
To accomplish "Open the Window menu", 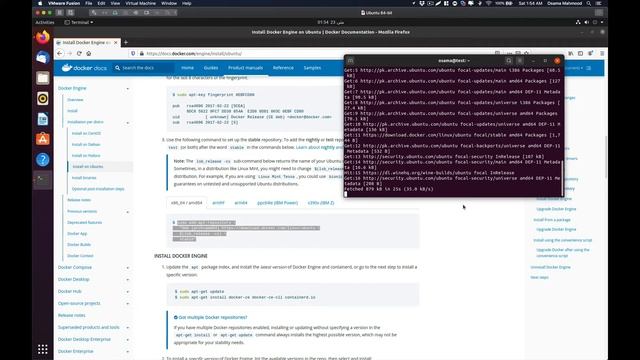I will 169,3.
